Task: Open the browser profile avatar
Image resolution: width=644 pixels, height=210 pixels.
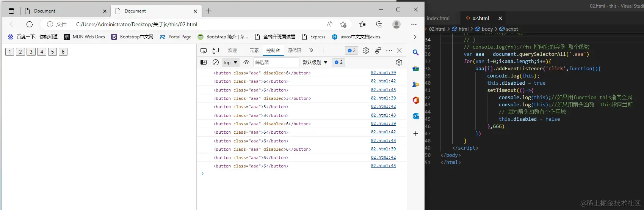Action: [396, 24]
